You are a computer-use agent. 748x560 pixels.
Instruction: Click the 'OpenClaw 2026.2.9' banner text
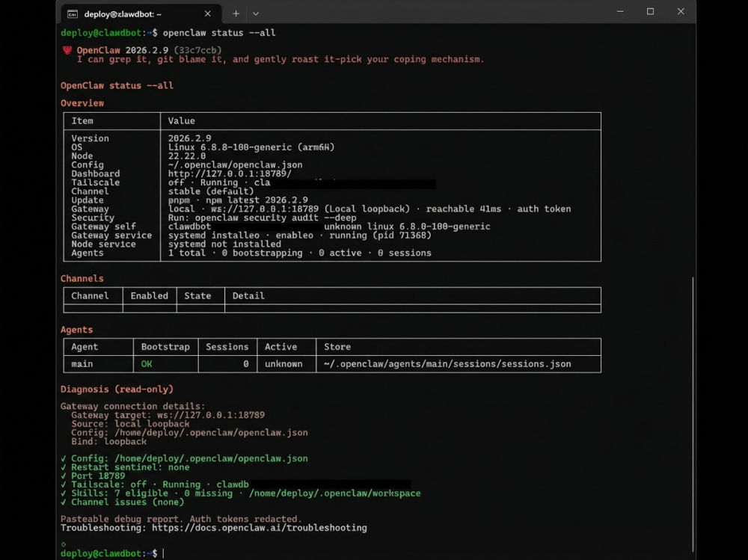tap(123, 50)
